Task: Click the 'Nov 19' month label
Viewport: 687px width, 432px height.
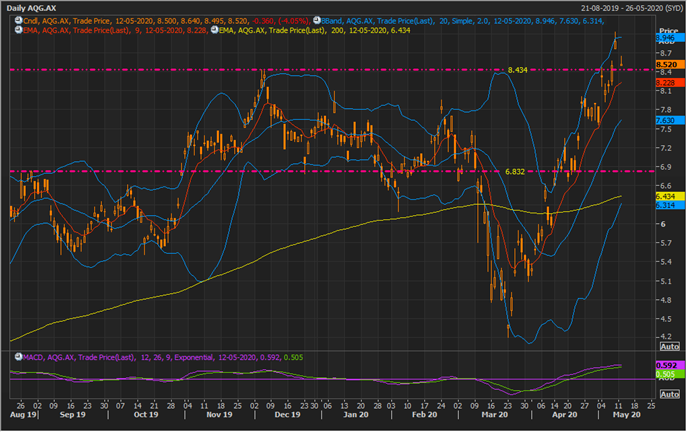Action: (219, 414)
